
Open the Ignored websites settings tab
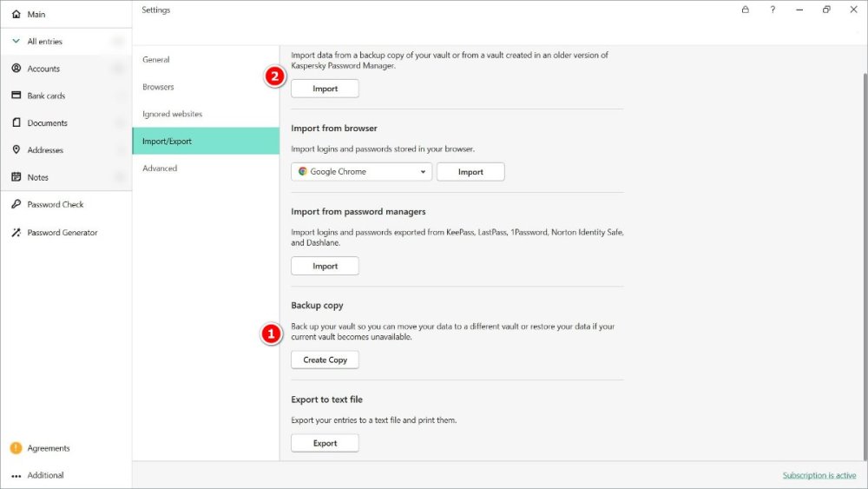(x=172, y=114)
